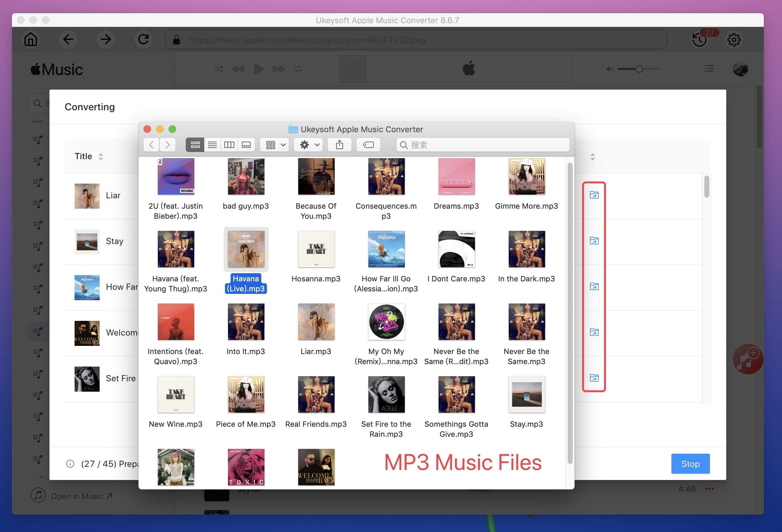Click the forward navigation arrow in Finder

click(167, 144)
